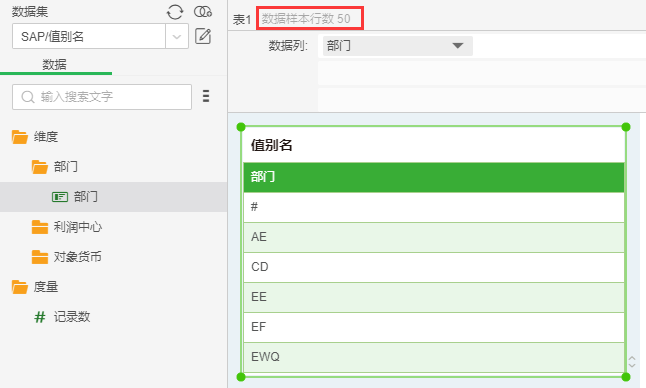The width and height of the screenshot is (646, 388).
Task: Click the # icon of 记录数
Action: (40, 317)
